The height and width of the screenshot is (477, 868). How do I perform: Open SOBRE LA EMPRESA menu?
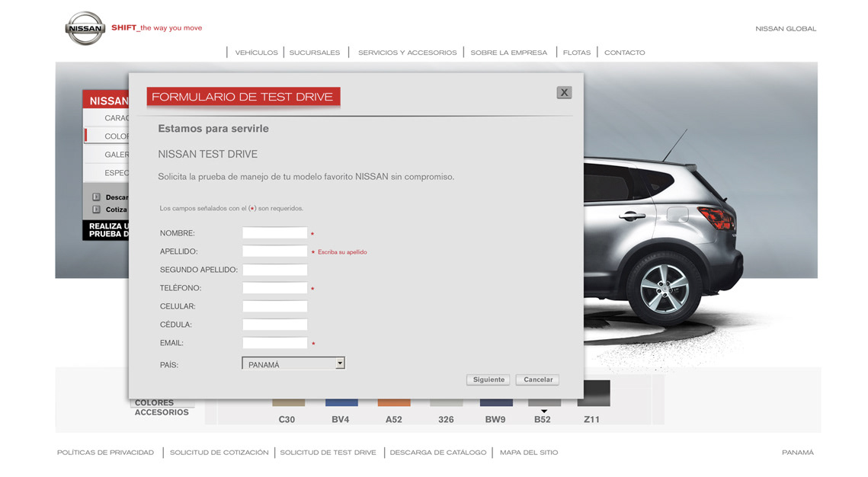pos(509,53)
